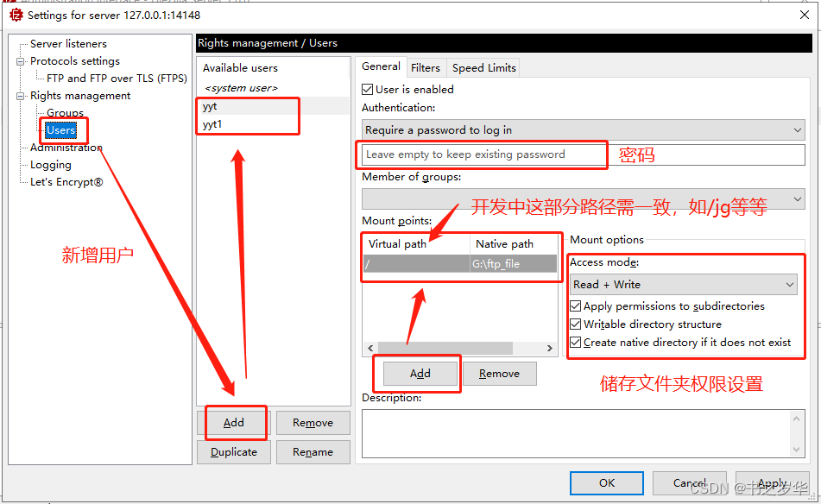
Task: Click the Add user button
Action: click(234, 423)
